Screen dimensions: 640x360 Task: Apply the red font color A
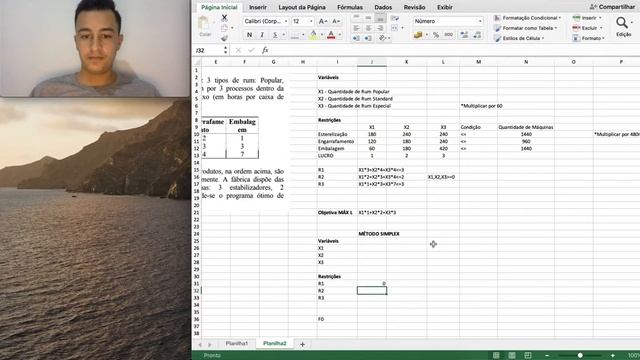pyautogui.click(x=331, y=35)
